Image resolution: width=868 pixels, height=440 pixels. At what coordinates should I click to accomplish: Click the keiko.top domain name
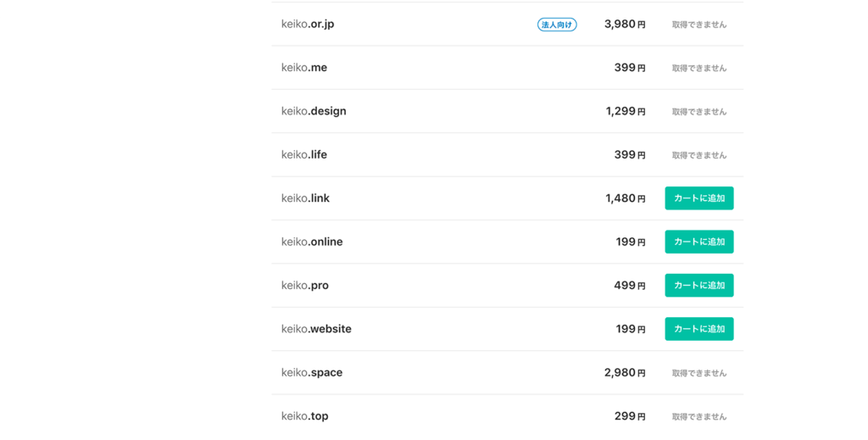(304, 416)
